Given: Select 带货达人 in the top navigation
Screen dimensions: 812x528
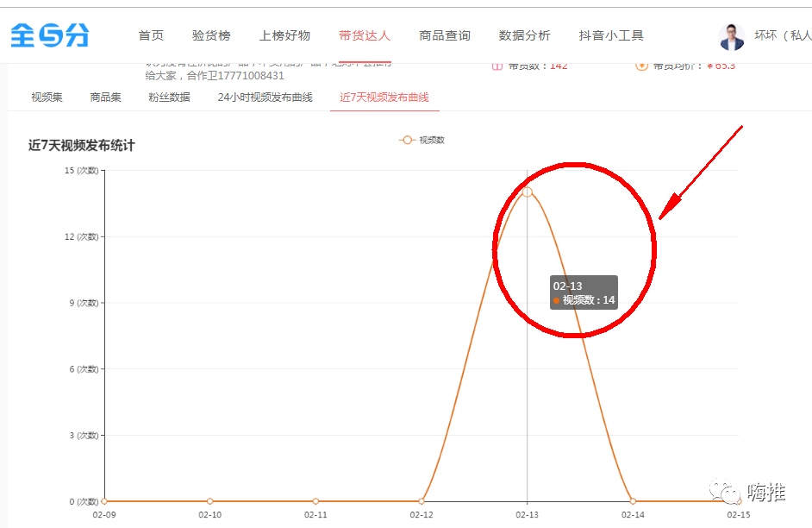Looking at the screenshot, I should [365, 35].
